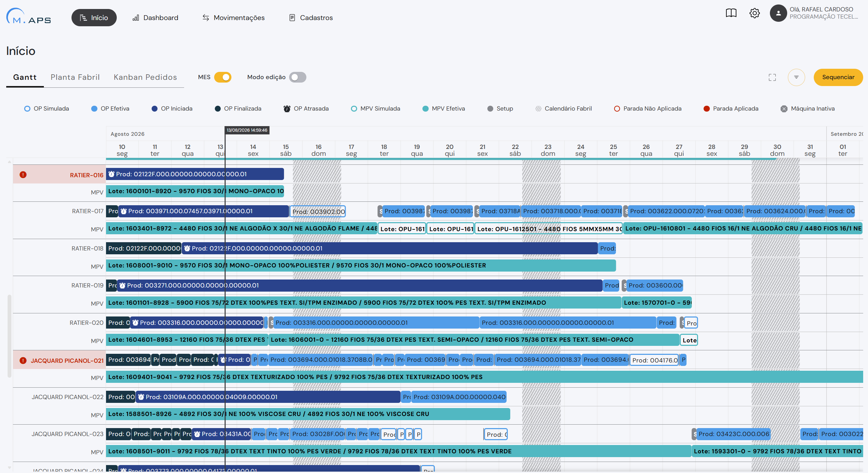Click delayed clock icon on PICANOL-022 bar
This screenshot has height=473, width=868.
click(x=141, y=397)
